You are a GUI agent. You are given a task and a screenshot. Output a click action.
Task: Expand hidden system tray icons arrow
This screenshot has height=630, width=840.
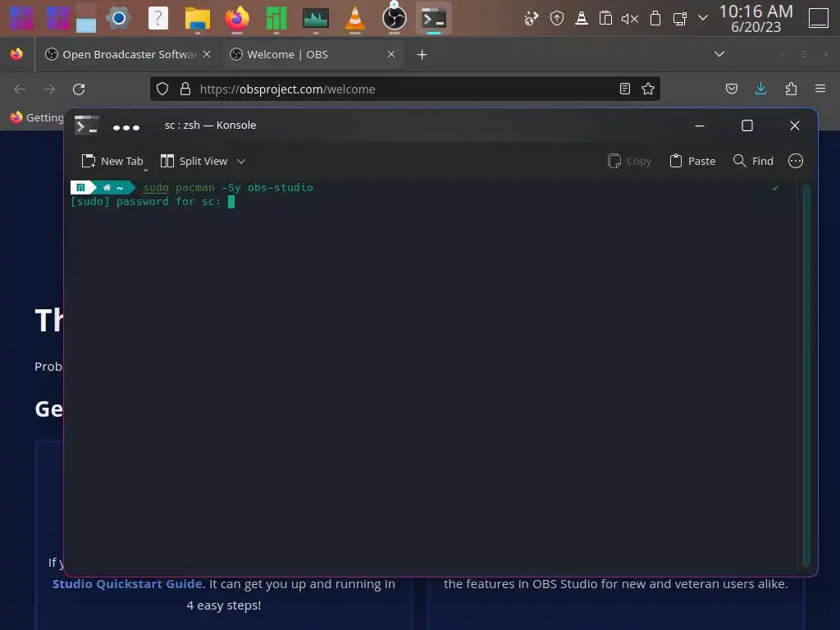click(703, 18)
